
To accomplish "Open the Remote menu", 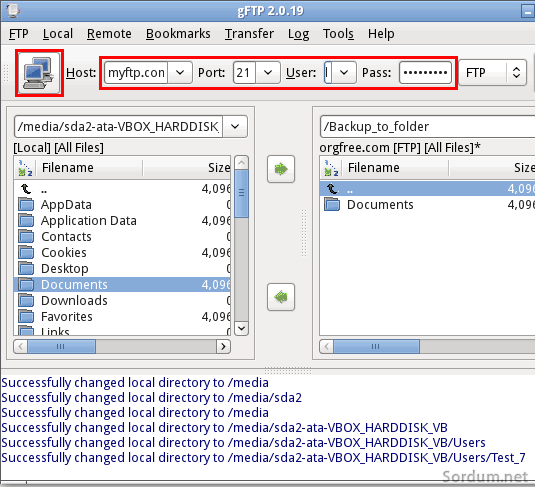I will click(109, 34).
